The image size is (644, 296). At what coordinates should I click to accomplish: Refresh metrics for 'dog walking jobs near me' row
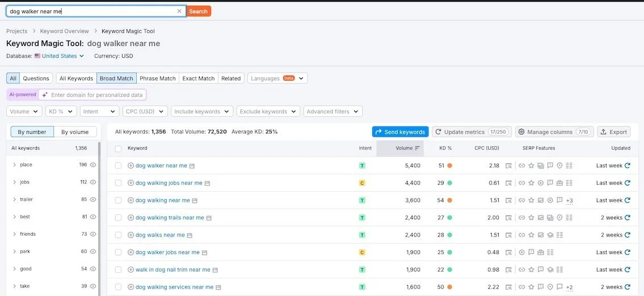click(627, 183)
